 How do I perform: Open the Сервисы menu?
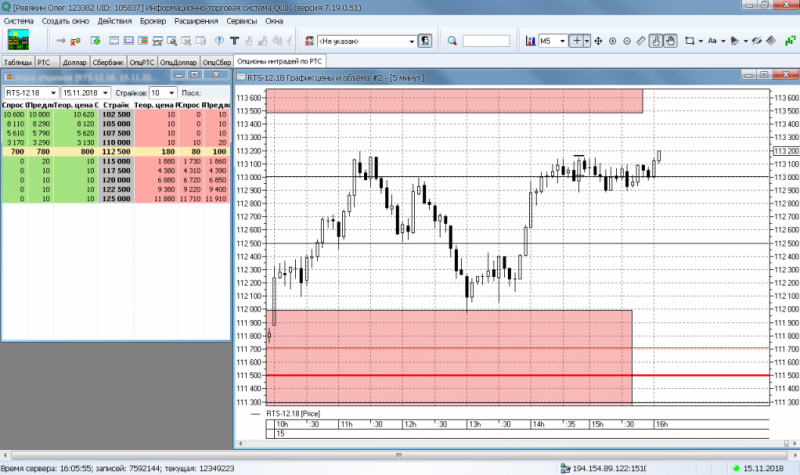(242, 21)
